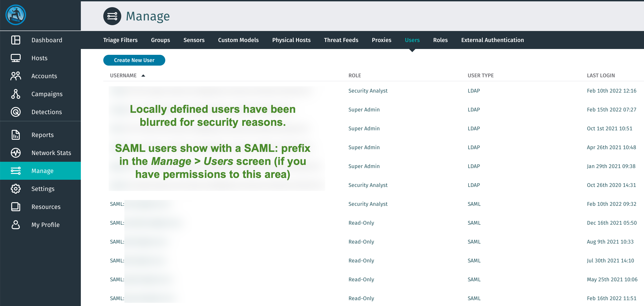The width and height of the screenshot is (644, 306).
Task: Click the Campaigns sidebar icon
Action: [15, 94]
